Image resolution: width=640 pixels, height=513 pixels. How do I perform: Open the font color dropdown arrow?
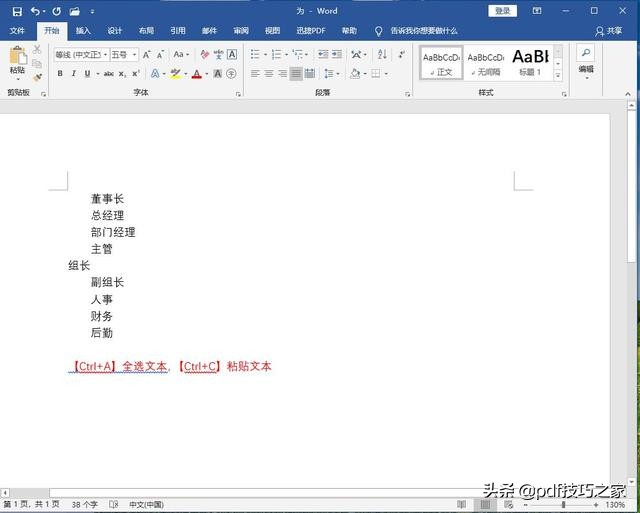tap(207, 74)
